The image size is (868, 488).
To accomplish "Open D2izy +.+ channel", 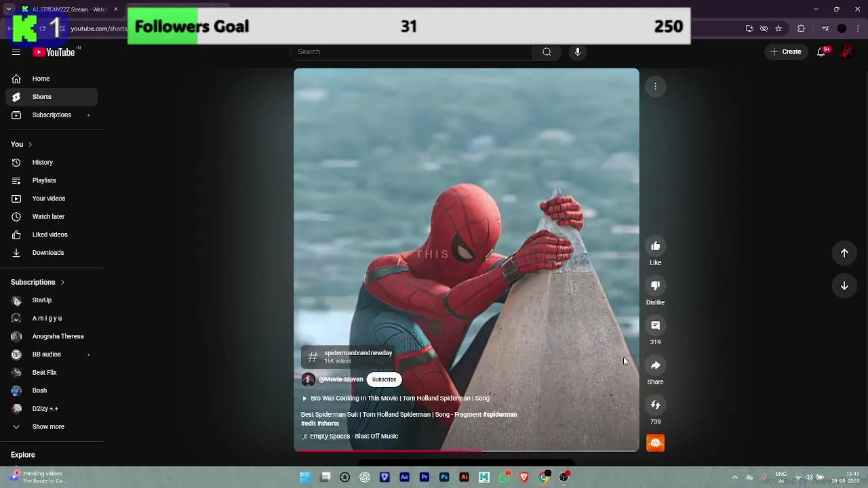I will (x=52, y=409).
